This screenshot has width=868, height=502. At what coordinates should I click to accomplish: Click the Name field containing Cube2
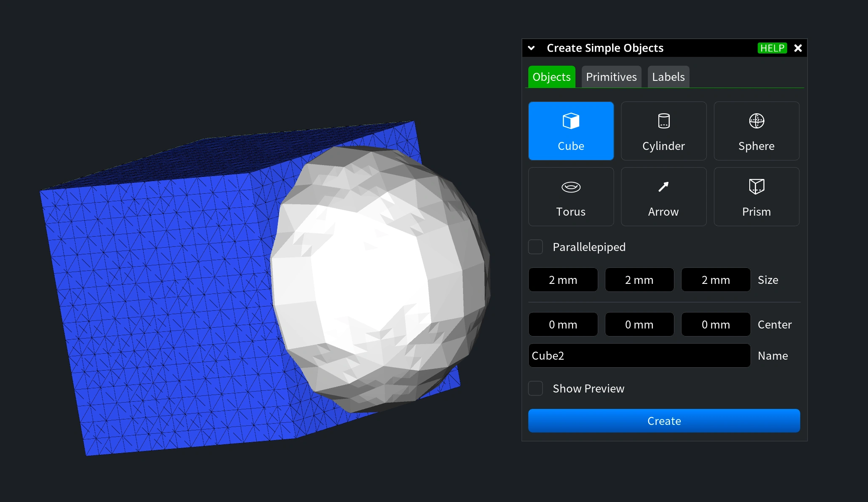tap(639, 355)
